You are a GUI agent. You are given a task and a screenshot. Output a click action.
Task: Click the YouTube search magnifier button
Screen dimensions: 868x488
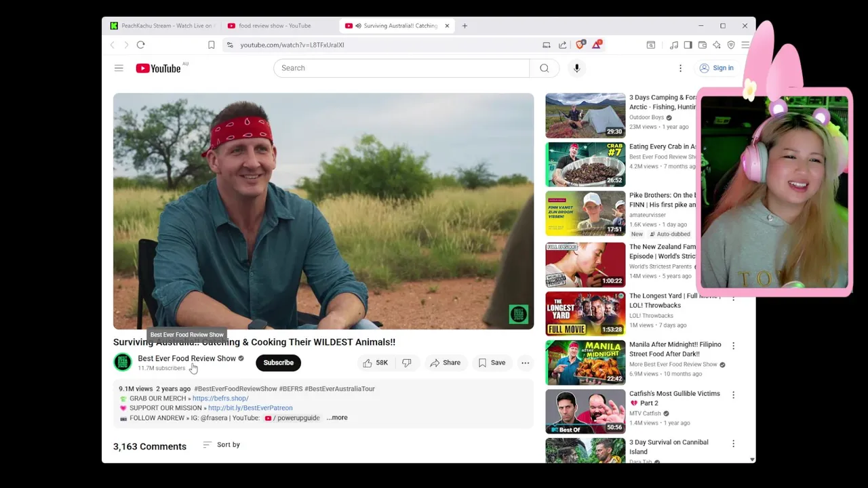tap(544, 68)
